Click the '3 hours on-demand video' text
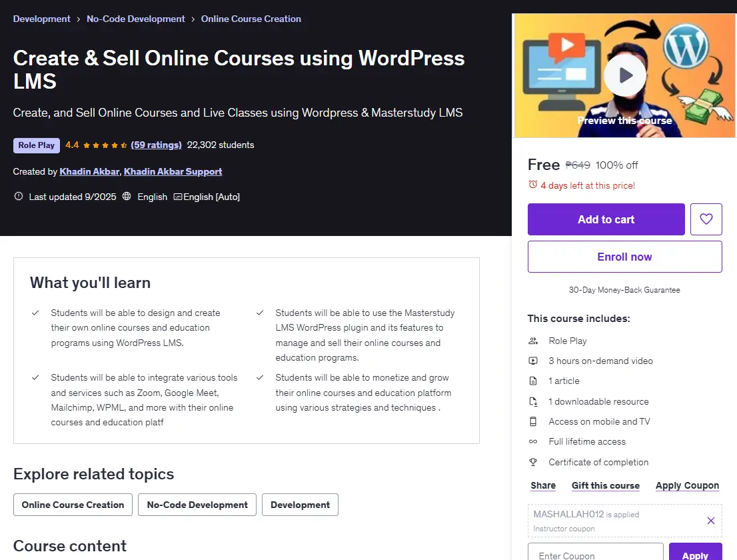Image resolution: width=737 pixels, height=560 pixels. (600, 361)
